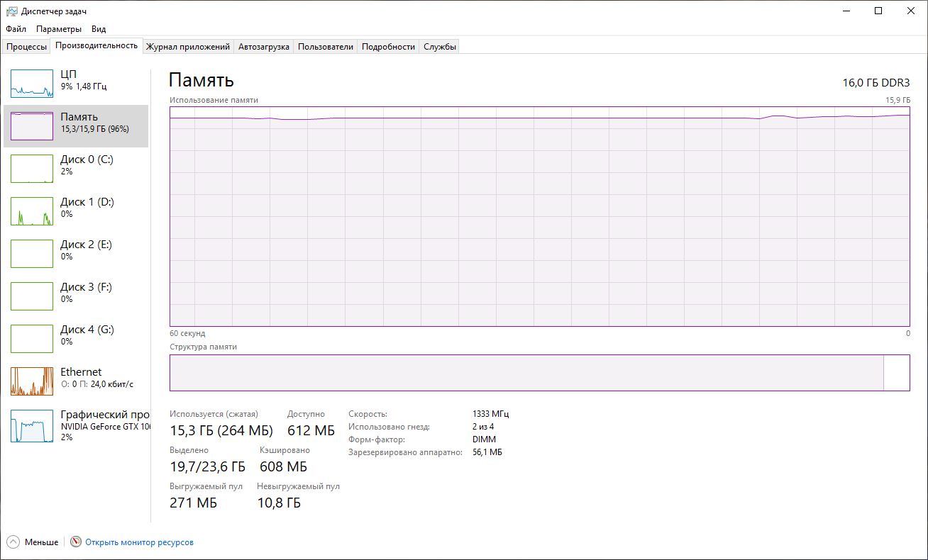Open the Параметры menu
Image resolution: width=928 pixels, height=560 pixels.
pos(59,29)
